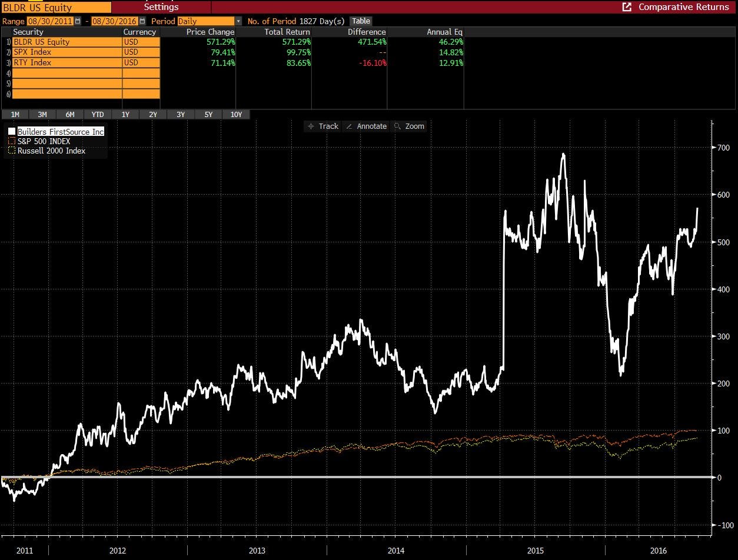Choose the 1M range button
Image resolution: width=738 pixels, height=560 pixels.
[15, 115]
